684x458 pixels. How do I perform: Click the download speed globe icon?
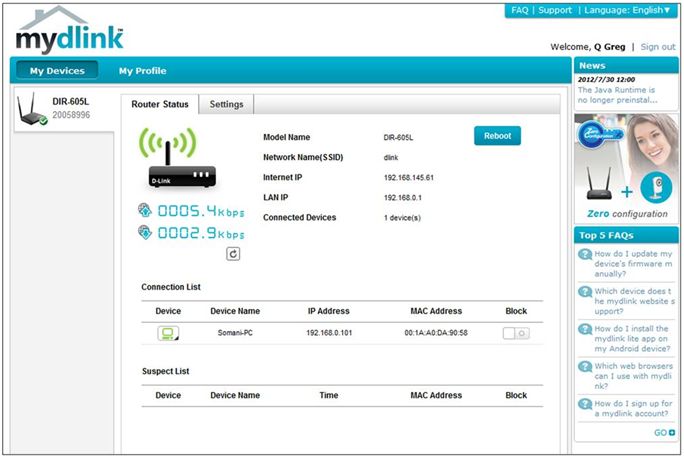[x=145, y=232]
